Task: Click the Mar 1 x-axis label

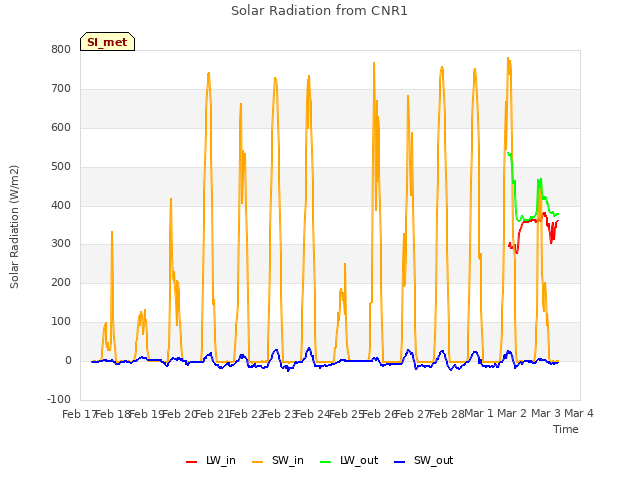Action: pyautogui.click(x=479, y=414)
